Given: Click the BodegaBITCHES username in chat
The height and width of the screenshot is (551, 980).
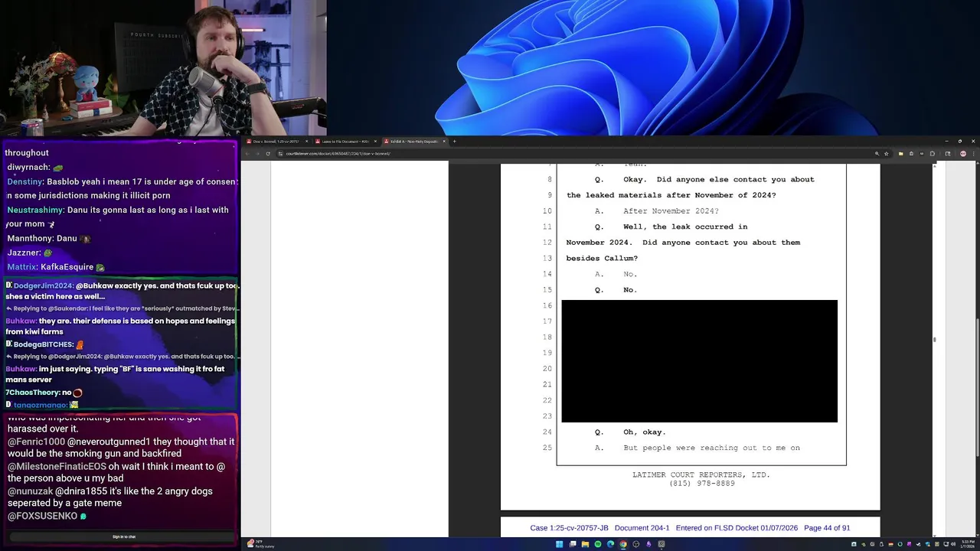Looking at the screenshot, I should pyautogui.click(x=43, y=344).
